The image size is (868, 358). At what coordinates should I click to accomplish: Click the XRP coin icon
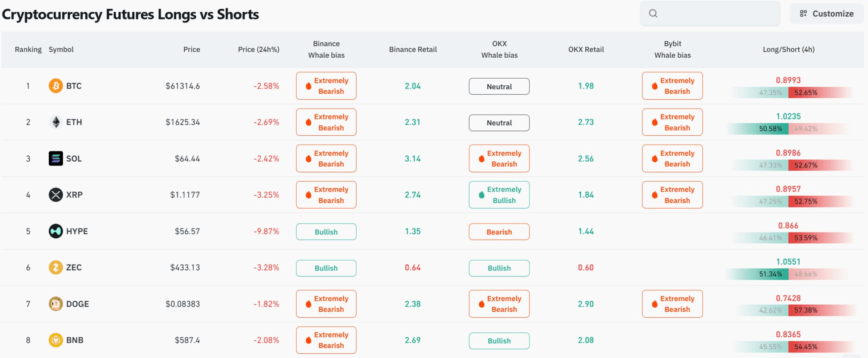point(56,195)
